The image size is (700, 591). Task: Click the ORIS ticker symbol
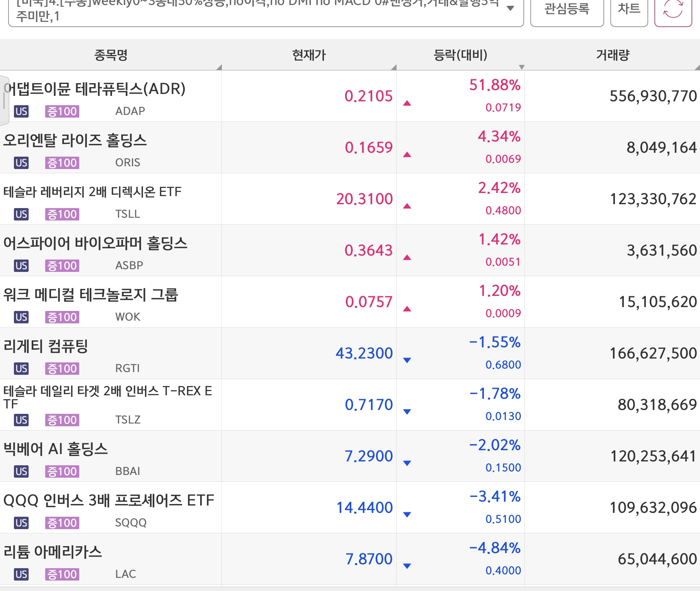point(128,162)
